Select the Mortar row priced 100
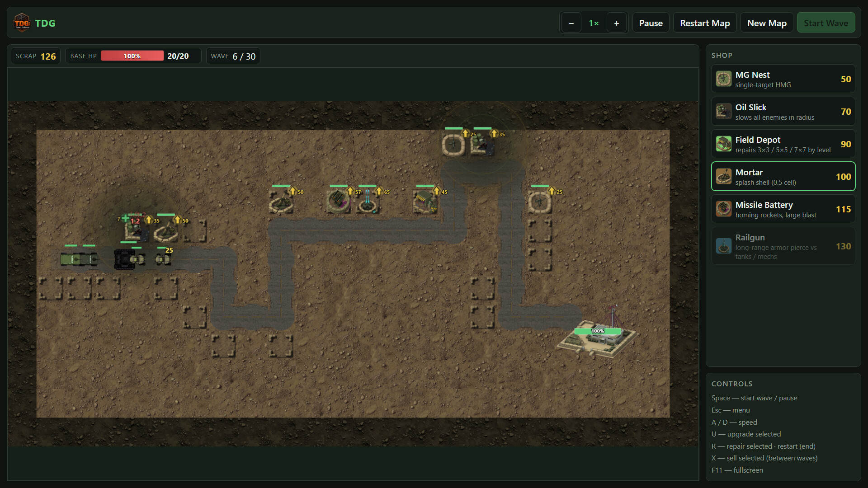 pos(783,177)
